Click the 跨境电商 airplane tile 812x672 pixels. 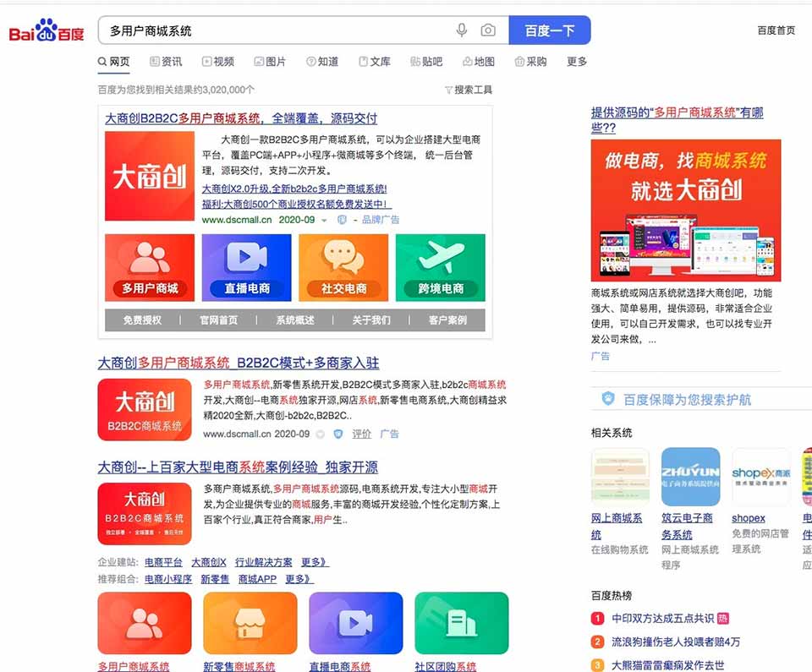(x=440, y=268)
